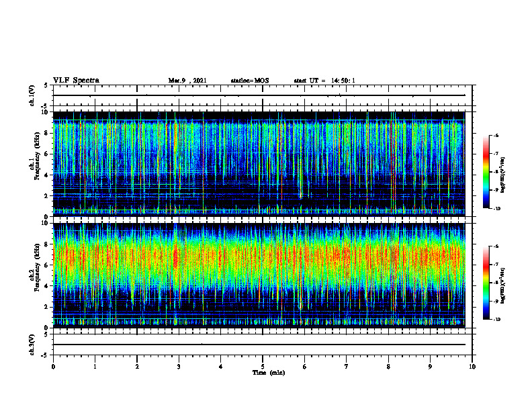Click the time axis tick label "6"

tap(304, 367)
